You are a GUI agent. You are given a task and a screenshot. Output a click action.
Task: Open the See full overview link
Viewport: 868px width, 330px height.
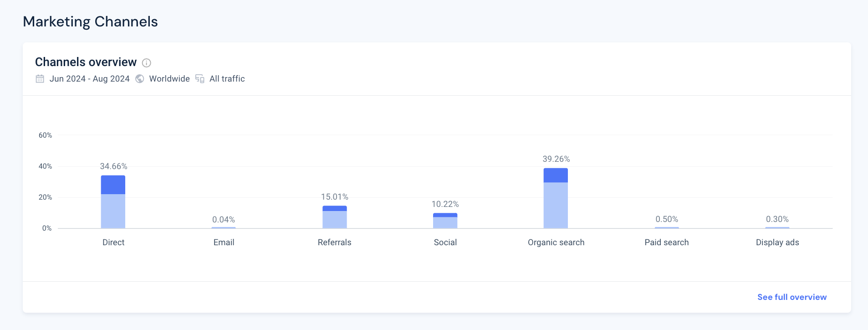click(791, 297)
